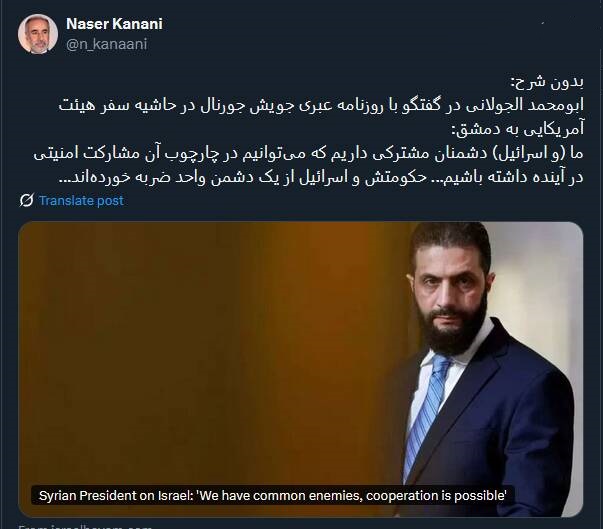Click the word 'Israel' in the card caption
Viewport: 603px width, 529px height.
[175, 495]
